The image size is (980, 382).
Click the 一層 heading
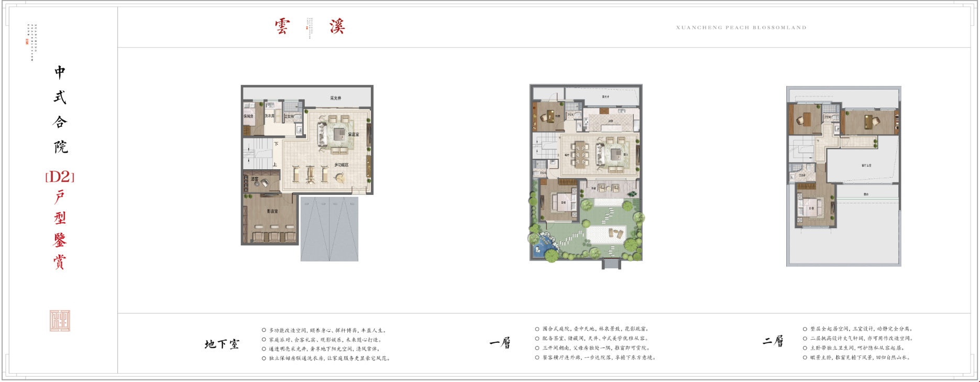[x=500, y=343]
